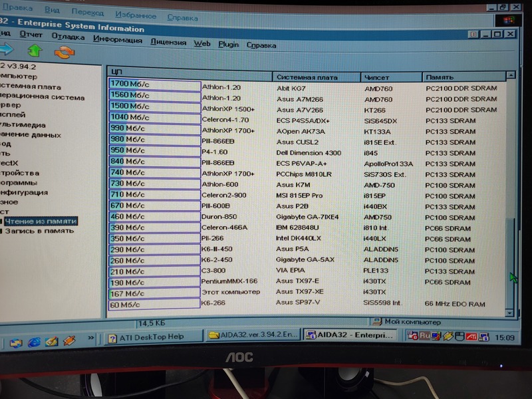Open the Информация menu
This screenshot has height=399, width=532.
118,39
